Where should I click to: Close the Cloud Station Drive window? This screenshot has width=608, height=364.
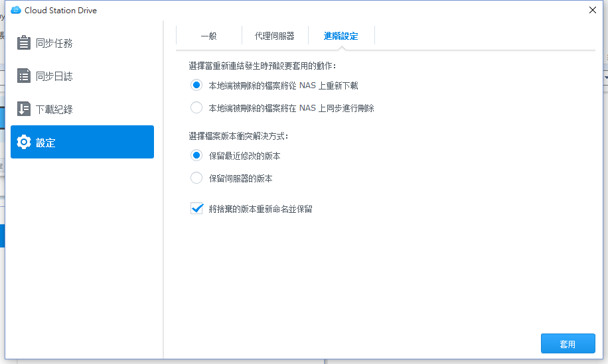coord(593,10)
